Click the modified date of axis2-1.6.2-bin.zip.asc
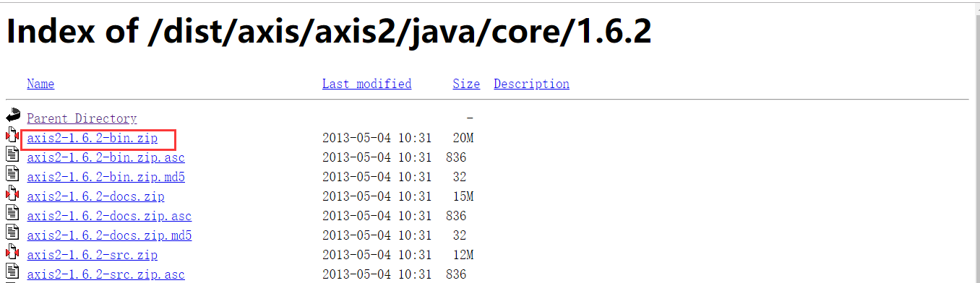The height and width of the screenshot is (283, 980). click(377, 157)
